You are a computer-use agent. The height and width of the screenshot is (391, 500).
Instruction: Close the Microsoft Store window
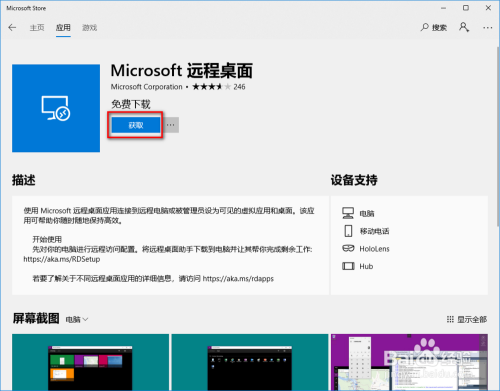tap(488, 8)
